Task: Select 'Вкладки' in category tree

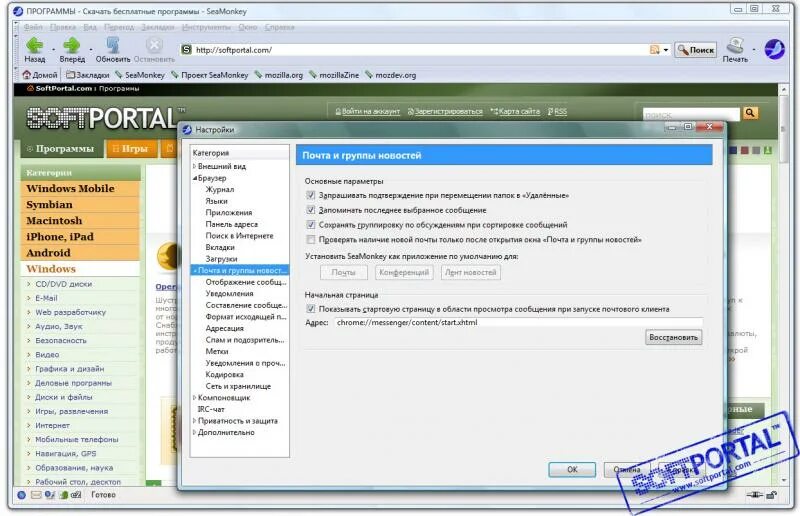Action: (220, 248)
